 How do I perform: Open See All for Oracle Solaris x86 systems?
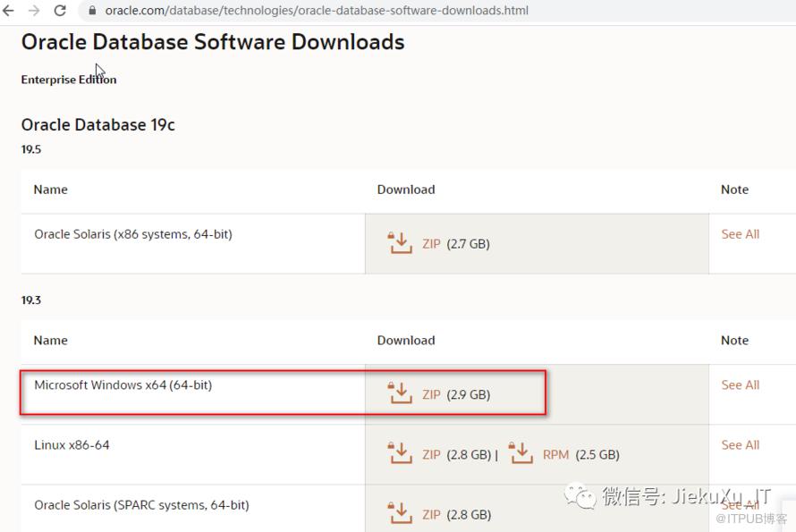point(740,233)
